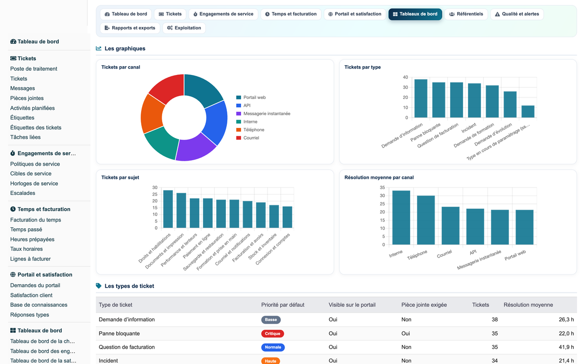Open Tâches liées in the sidebar
This screenshot has width=588, height=364.
25,137
